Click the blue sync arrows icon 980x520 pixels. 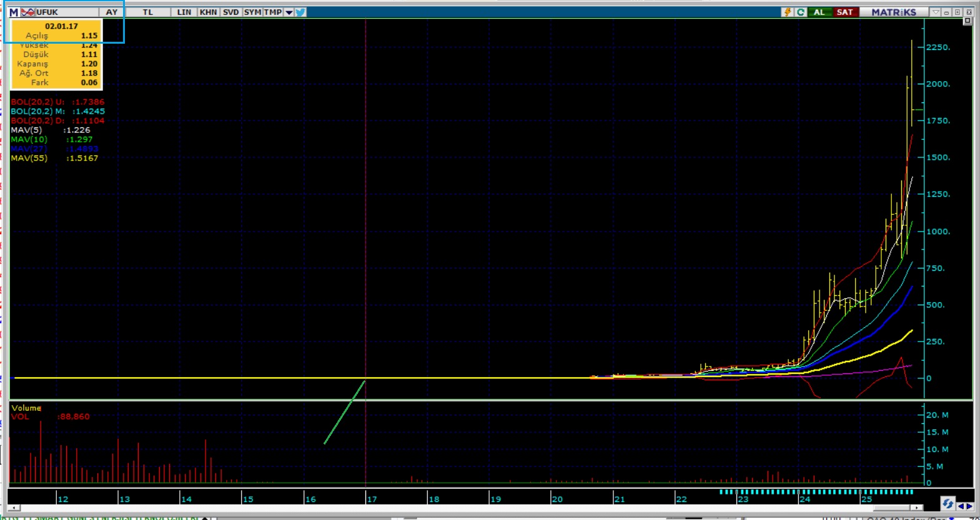coord(947,504)
